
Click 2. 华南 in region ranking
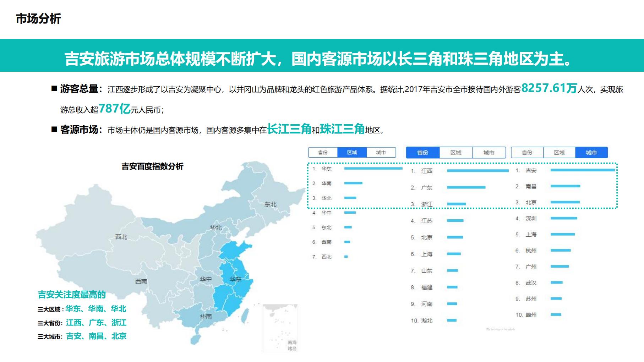[322, 183]
